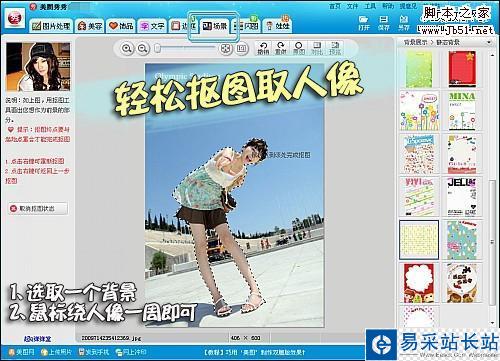Image resolution: width=500 pixels, height=361 pixels.
Task: Open the 图片处理 tab
Action: click(x=51, y=25)
